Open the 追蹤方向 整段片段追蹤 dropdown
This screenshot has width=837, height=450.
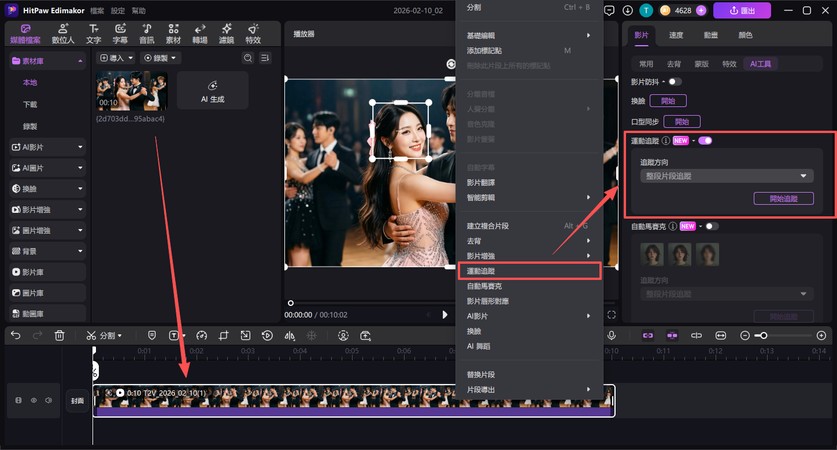point(727,176)
